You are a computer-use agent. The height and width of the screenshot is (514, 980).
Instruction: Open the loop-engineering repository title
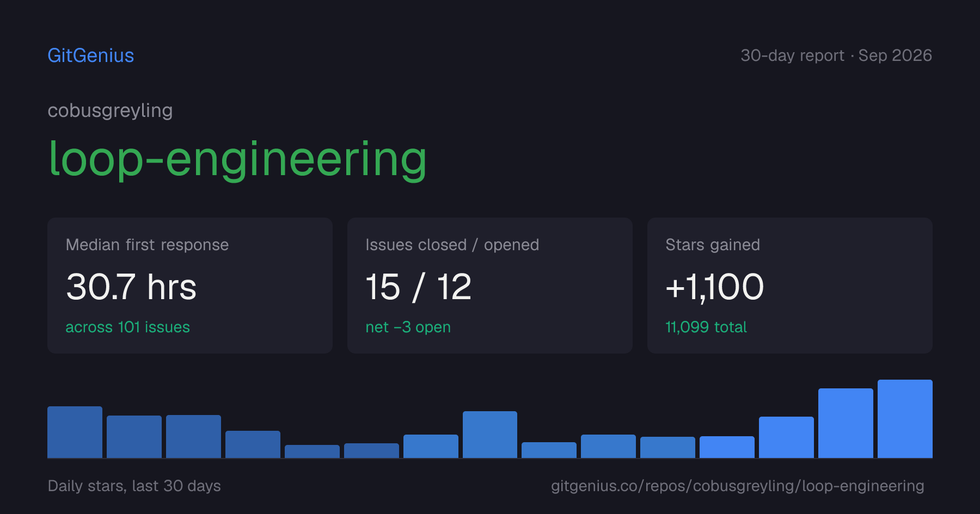237,159
